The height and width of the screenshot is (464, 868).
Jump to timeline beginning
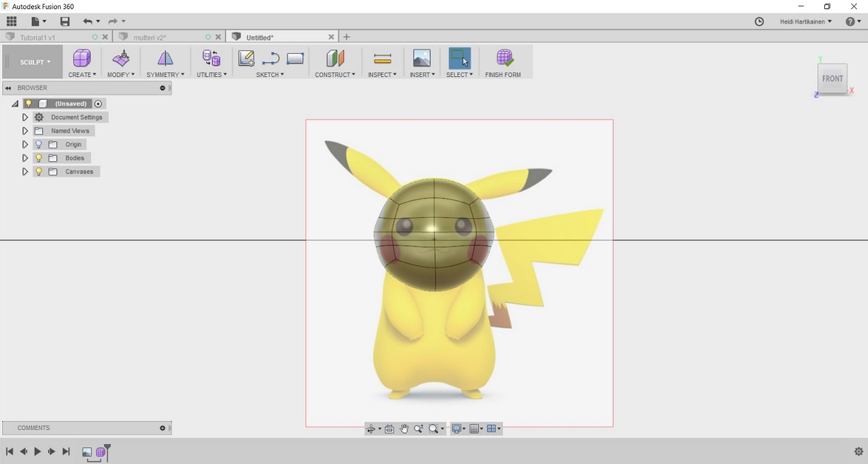pyautogui.click(x=9, y=451)
